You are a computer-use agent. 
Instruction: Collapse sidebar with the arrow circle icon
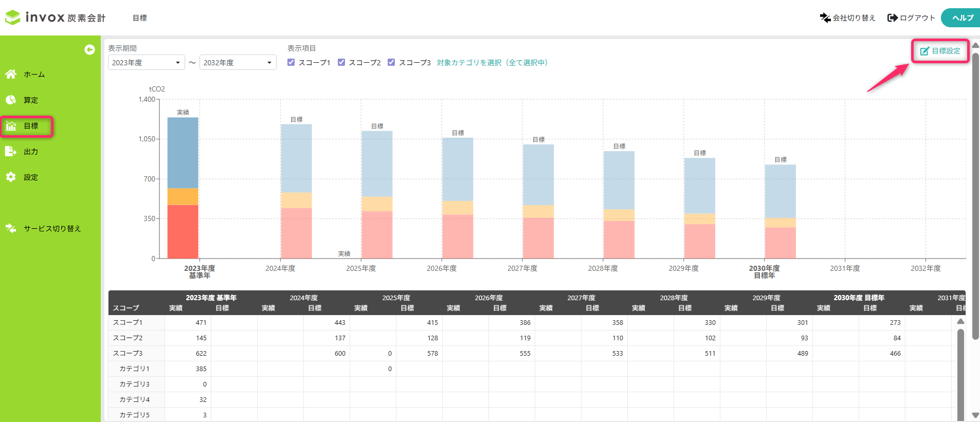[89, 49]
